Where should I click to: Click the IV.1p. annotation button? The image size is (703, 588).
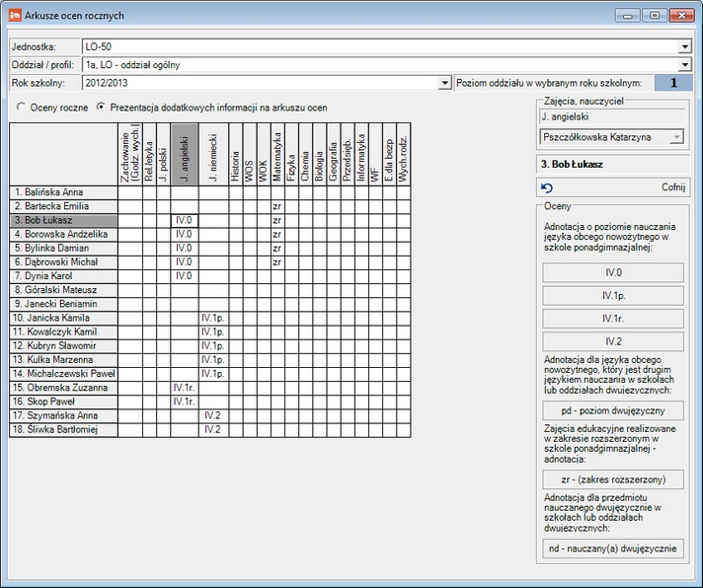(613, 296)
